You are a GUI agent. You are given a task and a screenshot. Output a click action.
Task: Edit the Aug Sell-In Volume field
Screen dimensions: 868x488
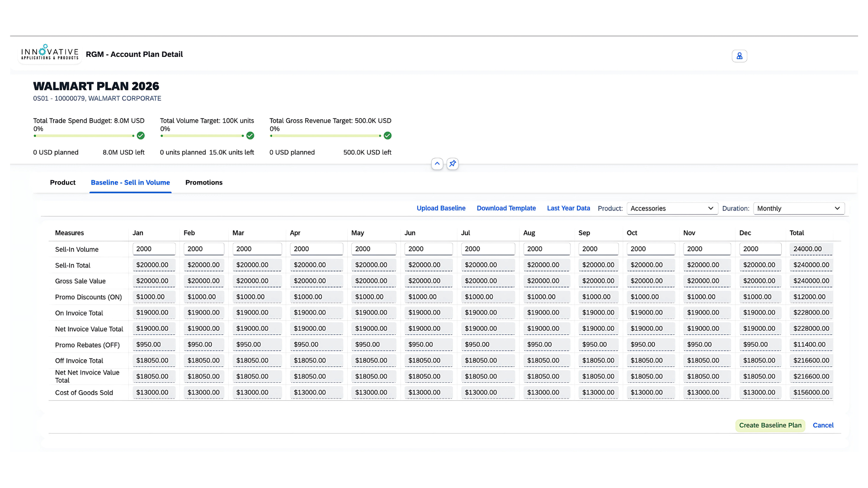(x=547, y=249)
